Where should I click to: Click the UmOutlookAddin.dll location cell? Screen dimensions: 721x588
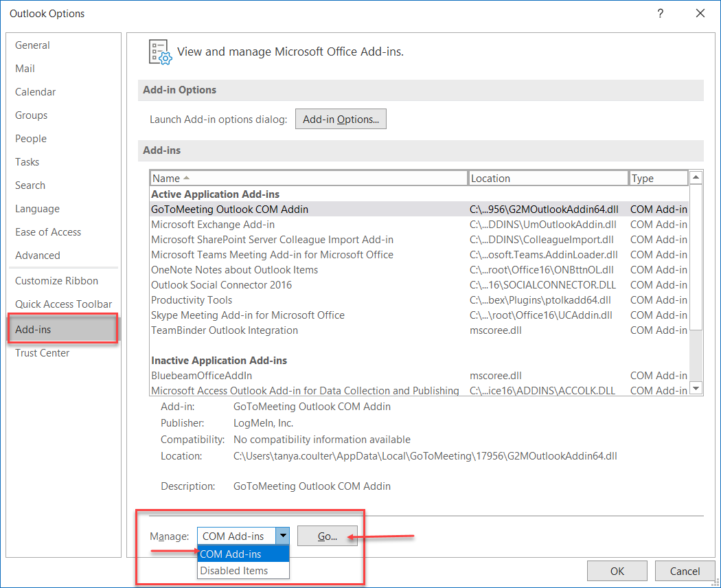pos(543,225)
